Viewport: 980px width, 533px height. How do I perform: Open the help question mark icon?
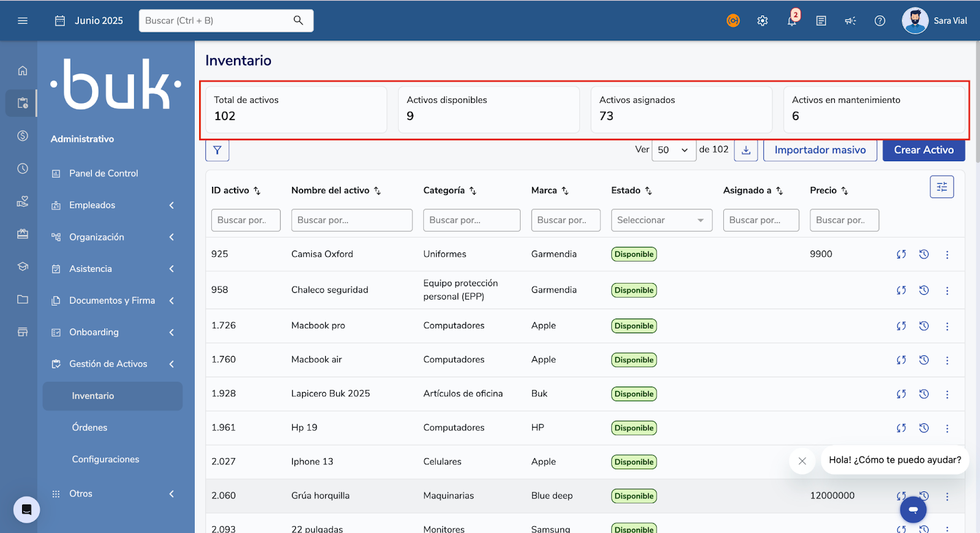click(880, 21)
